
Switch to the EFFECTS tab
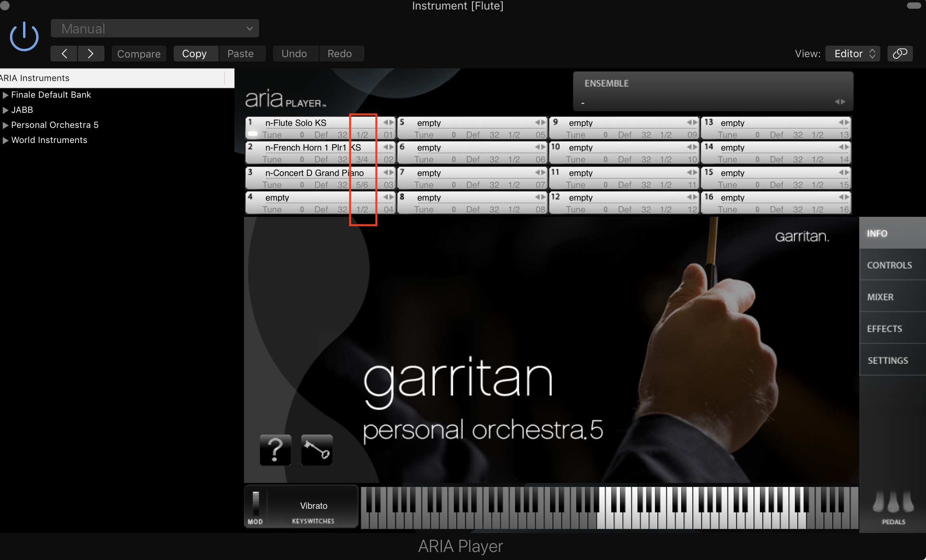pyautogui.click(x=893, y=328)
